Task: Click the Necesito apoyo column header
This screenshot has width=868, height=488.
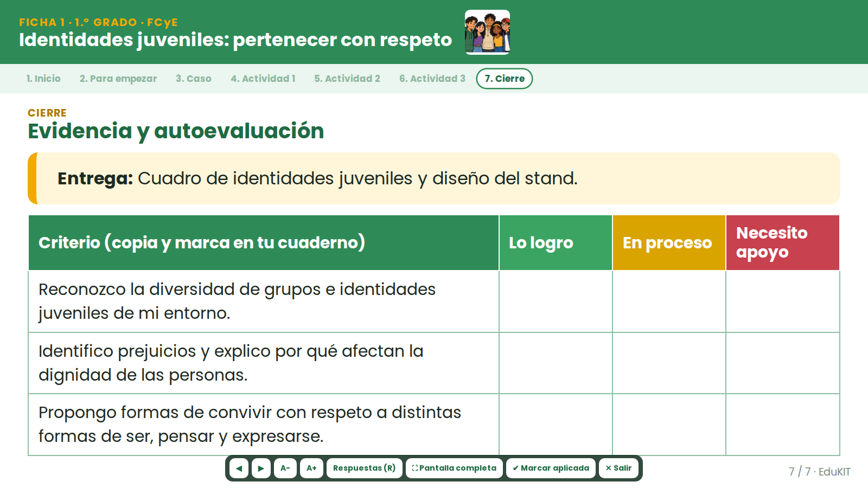Action: tap(783, 243)
